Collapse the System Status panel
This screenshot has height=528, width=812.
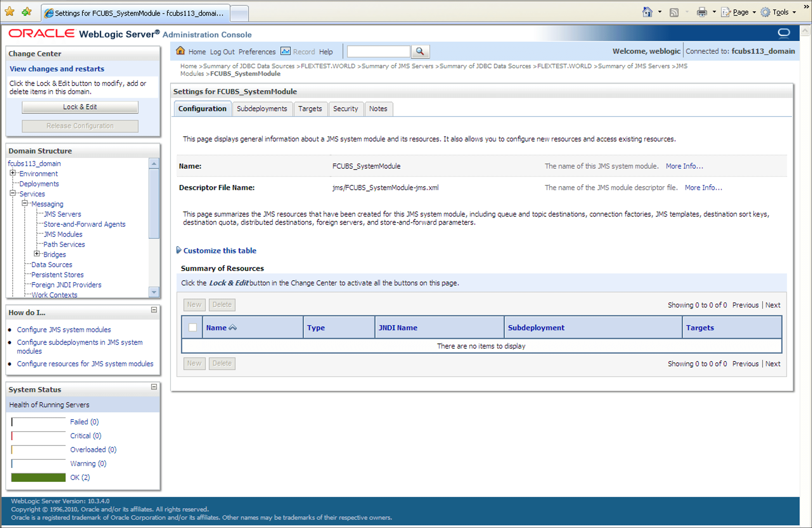tap(154, 387)
